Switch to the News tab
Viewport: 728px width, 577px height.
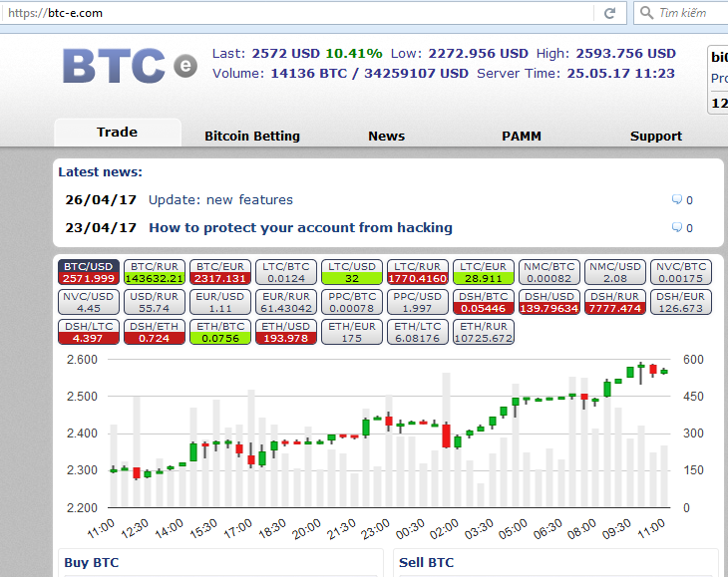pyautogui.click(x=386, y=136)
